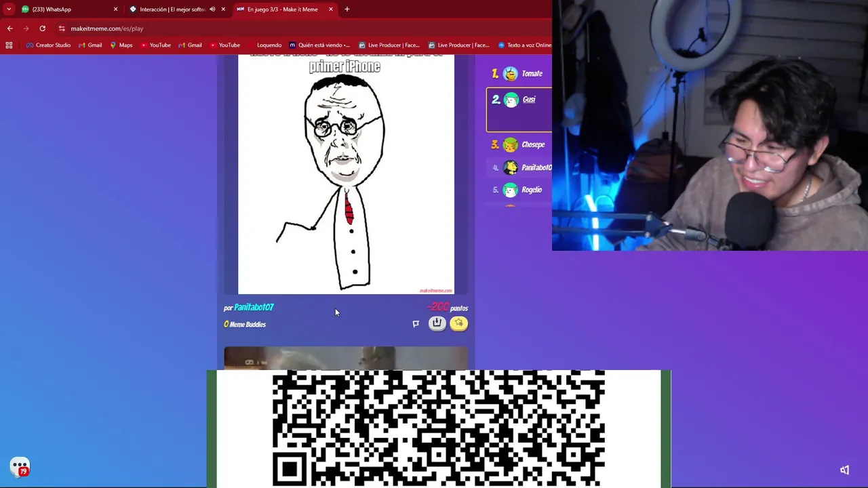This screenshot has width=868, height=488.
Task: Close the Interacción tab
Action: (223, 9)
